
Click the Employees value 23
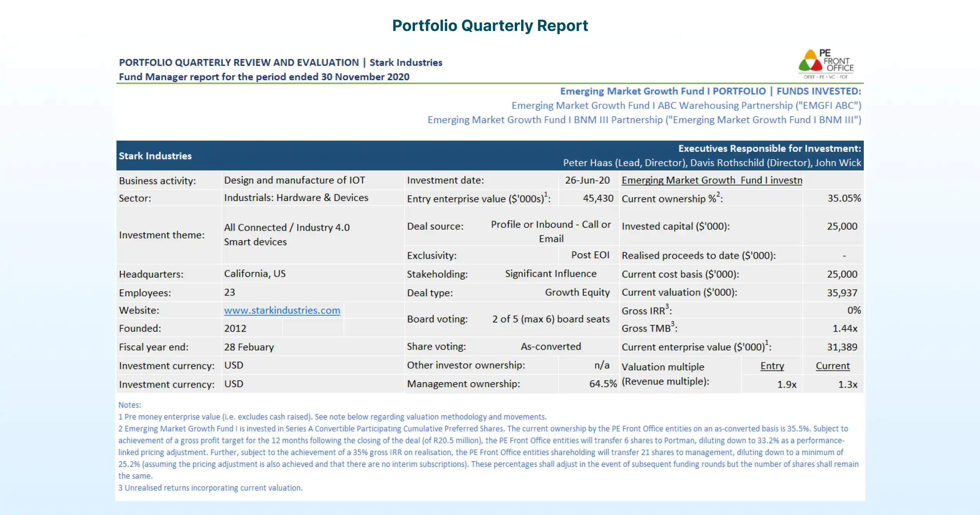coord(229,292)
